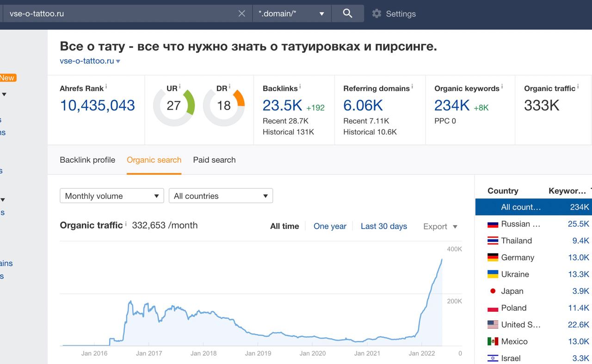The image size is (592, 364).
Task: Click the Settings label in the top bar
Action: pyautogui.click(x=401, y=14)
